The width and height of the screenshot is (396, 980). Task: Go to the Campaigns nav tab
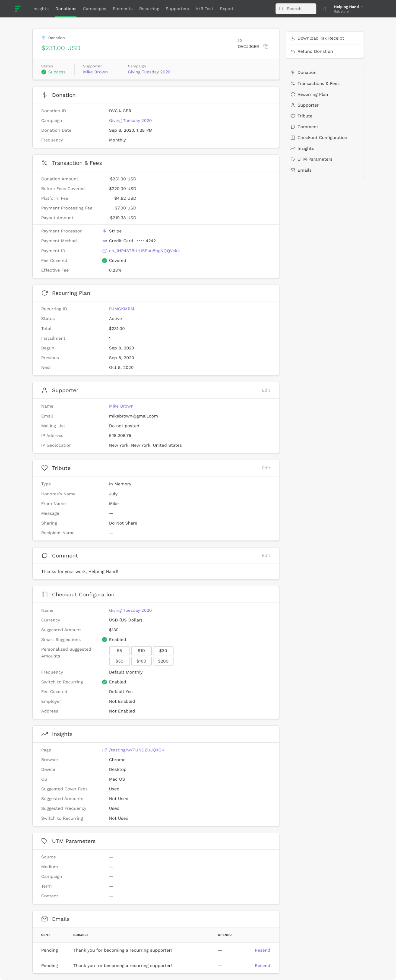[94, 8]
